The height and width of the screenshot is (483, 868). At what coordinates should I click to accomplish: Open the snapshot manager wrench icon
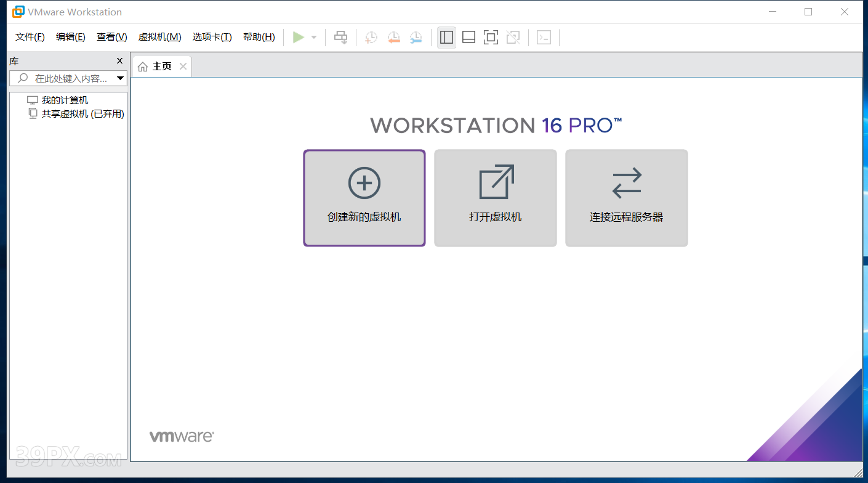416,38
